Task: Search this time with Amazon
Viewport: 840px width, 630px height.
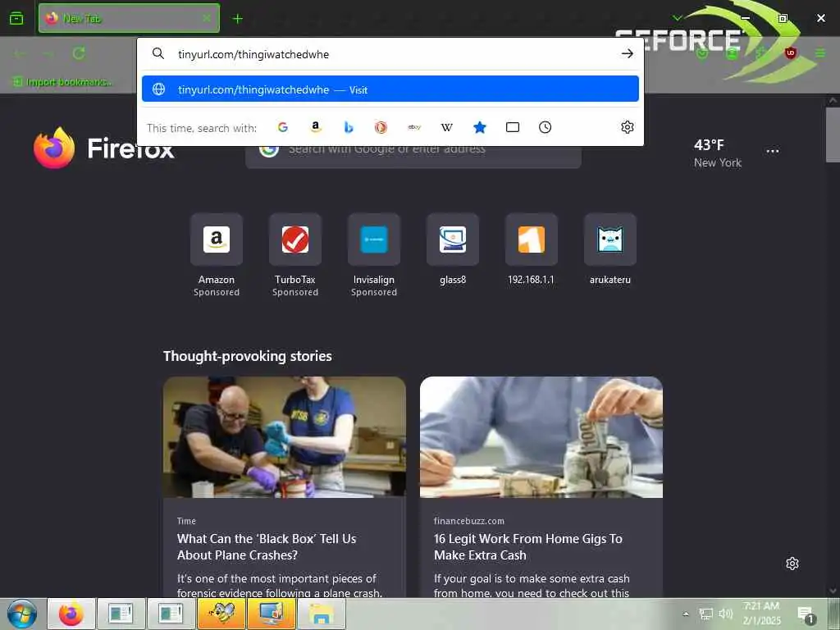Action: [x=316, y=127]
